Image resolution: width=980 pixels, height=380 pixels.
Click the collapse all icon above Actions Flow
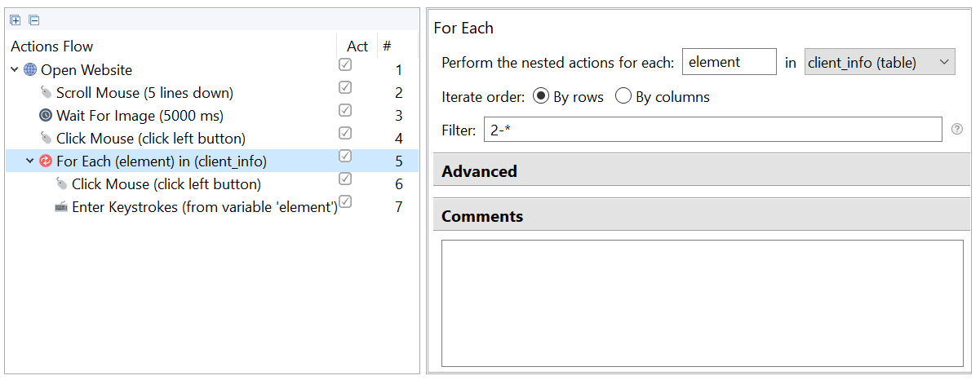click(33, 20)
